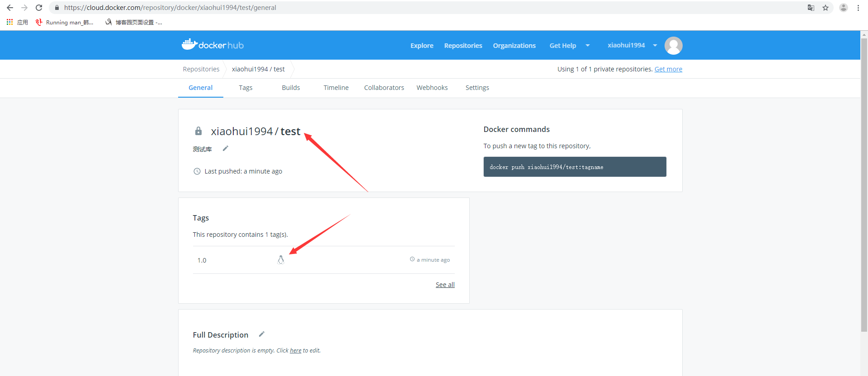Image resolution: width=868 pixels, height=376 pixels.
Task: Open Repositories in the top navigation
Action: point(463,46)
